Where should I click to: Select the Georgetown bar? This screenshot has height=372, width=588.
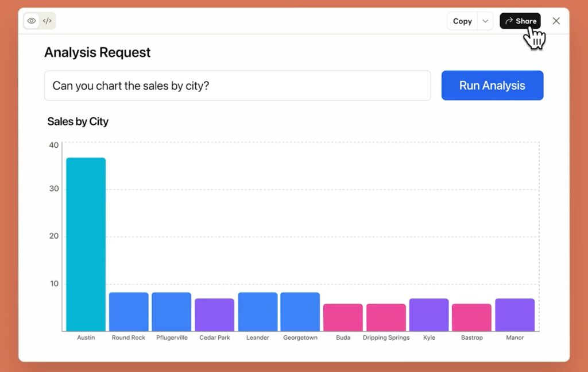300,312
